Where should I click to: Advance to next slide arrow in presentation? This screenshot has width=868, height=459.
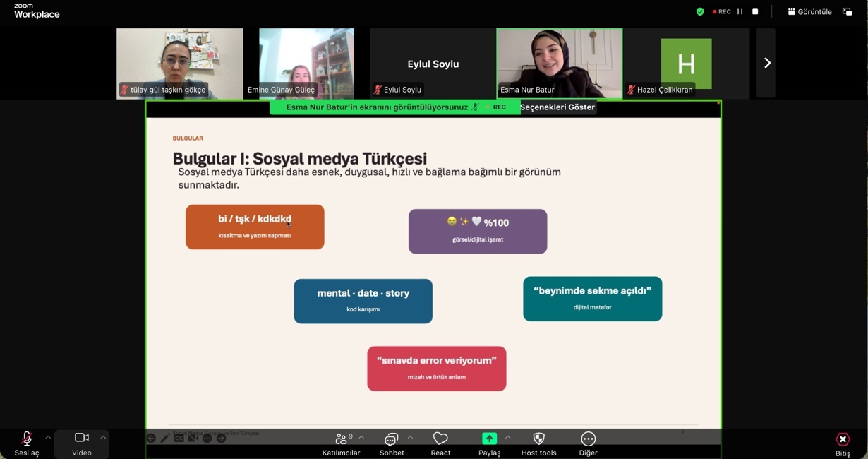tap(221, 439)
